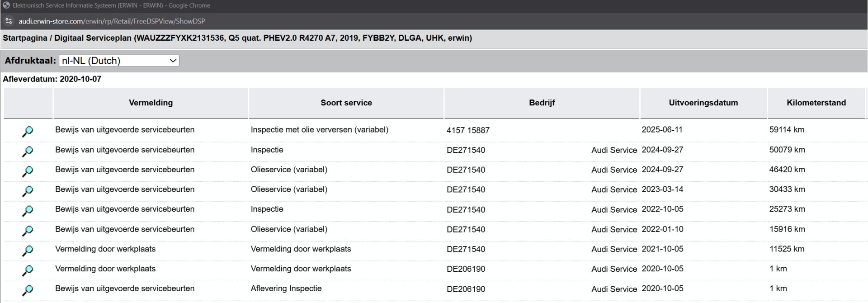Open details magnifier for 59114 km entry
Viewport: 868px width, 303px height.
[28, 132]
